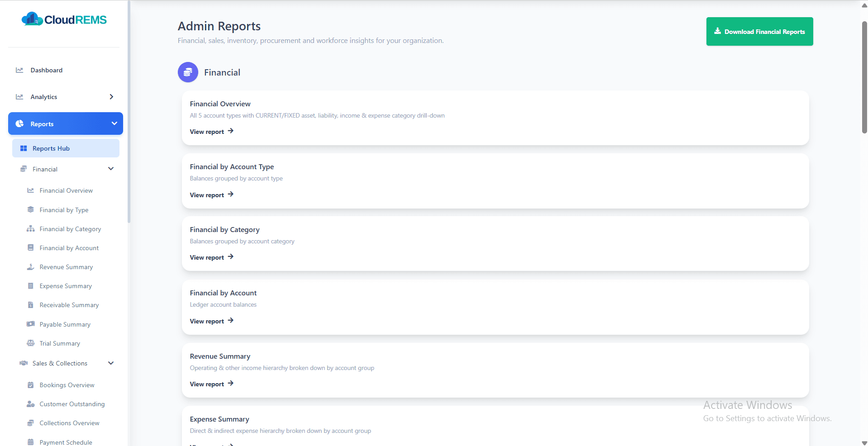Click the Reports Hub grid icon
868x446 pixels.
24,148
